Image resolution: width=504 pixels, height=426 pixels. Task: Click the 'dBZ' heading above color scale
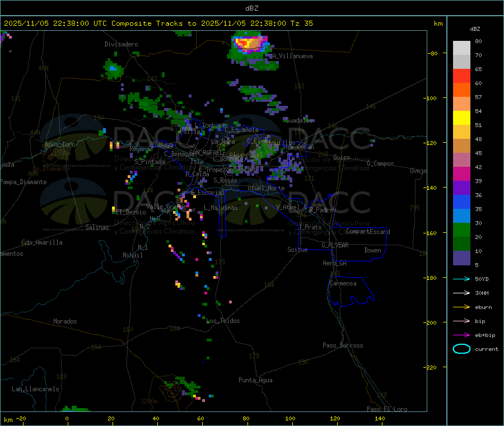pos(475,29)
